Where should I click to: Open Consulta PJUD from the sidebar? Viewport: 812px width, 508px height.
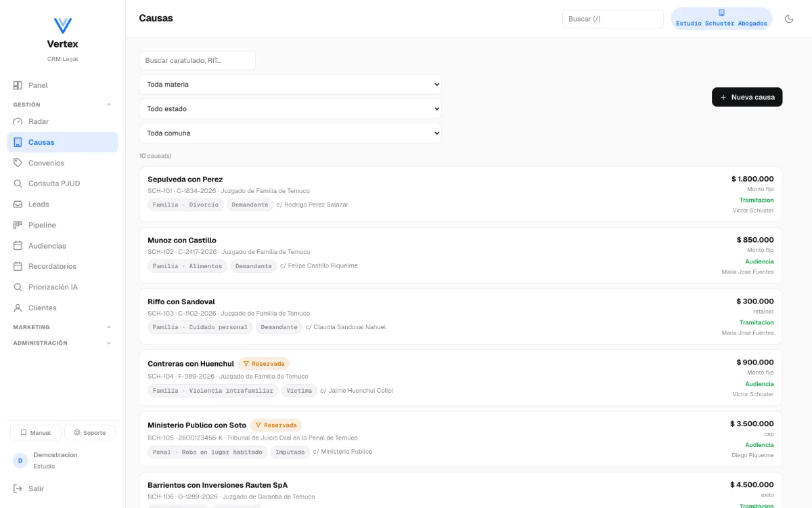62,184
